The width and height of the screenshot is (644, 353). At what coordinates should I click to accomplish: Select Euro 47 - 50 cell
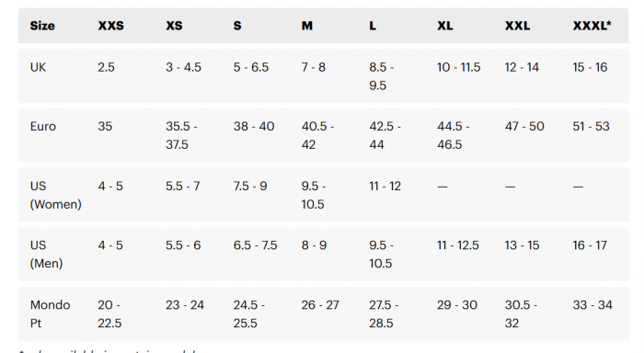coord(524,127)
